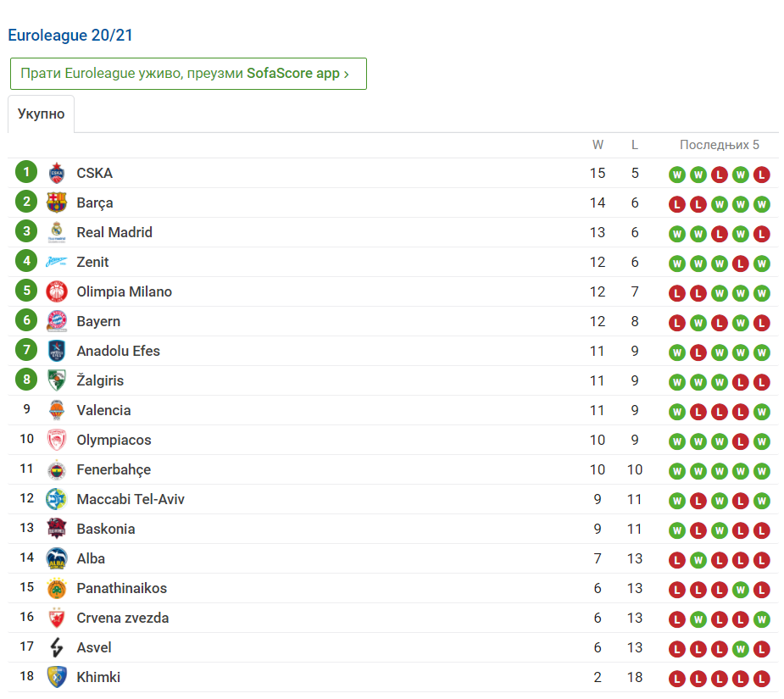Click the Maccabi Tel-Aviv logo icon
Viewport: 784px width, 699px height.
pos(56,499)
